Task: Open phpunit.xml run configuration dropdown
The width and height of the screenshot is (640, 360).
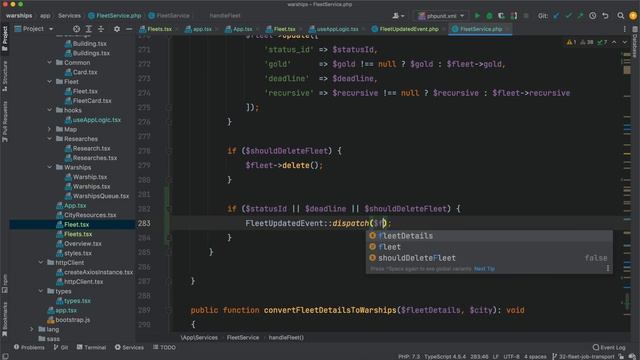Action: point(441,16)
